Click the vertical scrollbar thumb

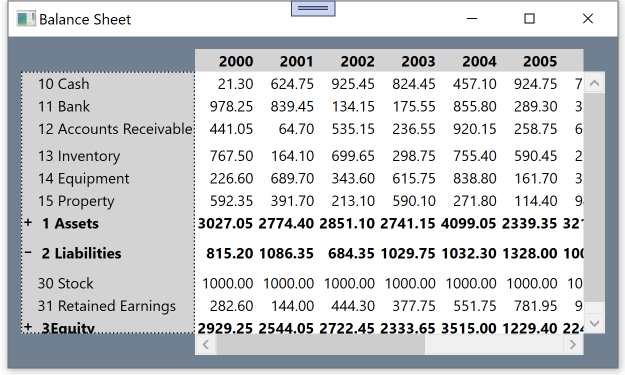594,197
